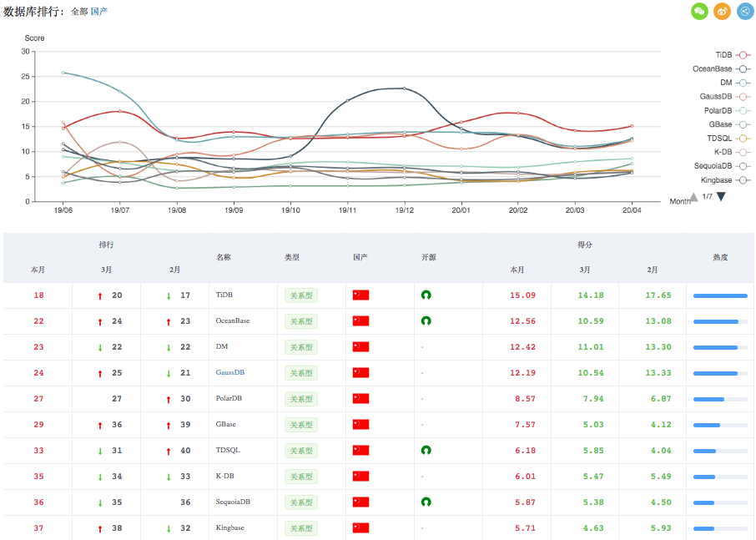Click the 关系型 tag in the DM row
756x540 pixels.
[x=301, y=346]
